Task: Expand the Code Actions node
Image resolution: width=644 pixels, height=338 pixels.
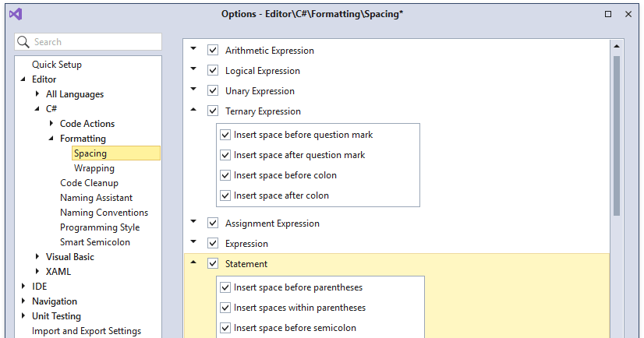Action: tap(51, 124)
